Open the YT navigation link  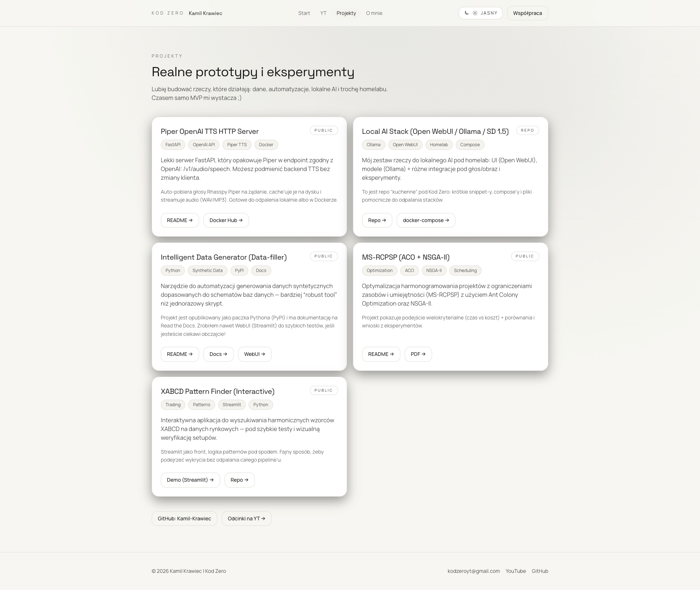(323, 13)
